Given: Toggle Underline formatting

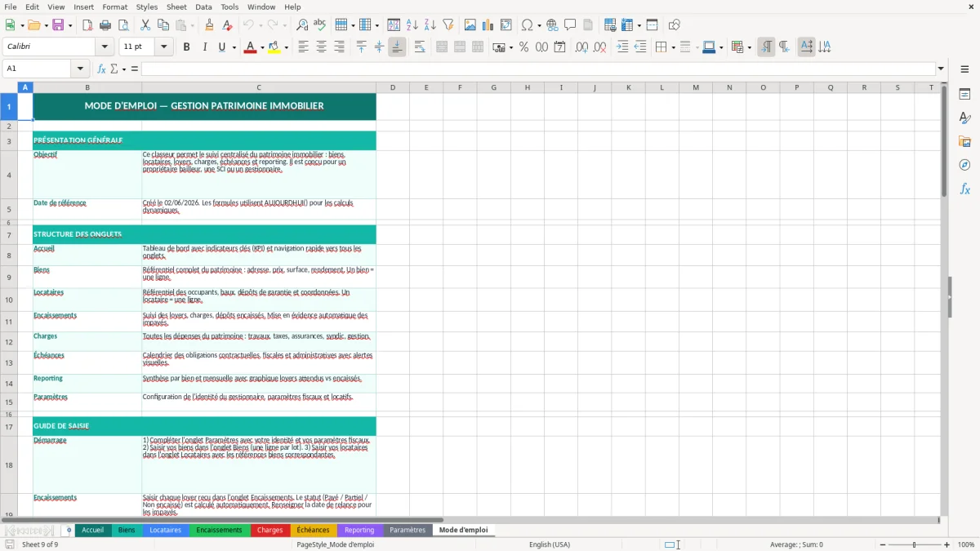Looking at the screenshot, I should coord(221,47).
